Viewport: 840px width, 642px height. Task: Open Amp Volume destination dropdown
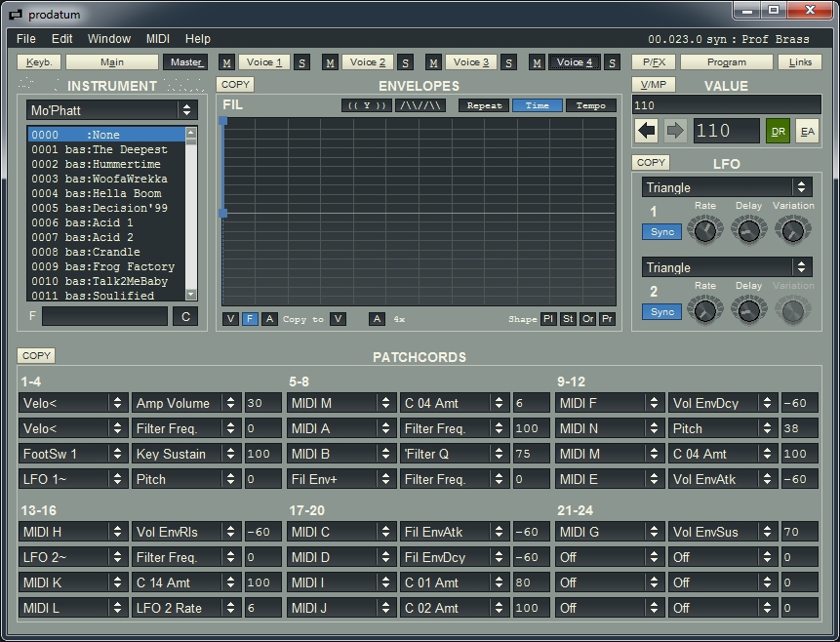pyautogui.click(x=186, y=403)
